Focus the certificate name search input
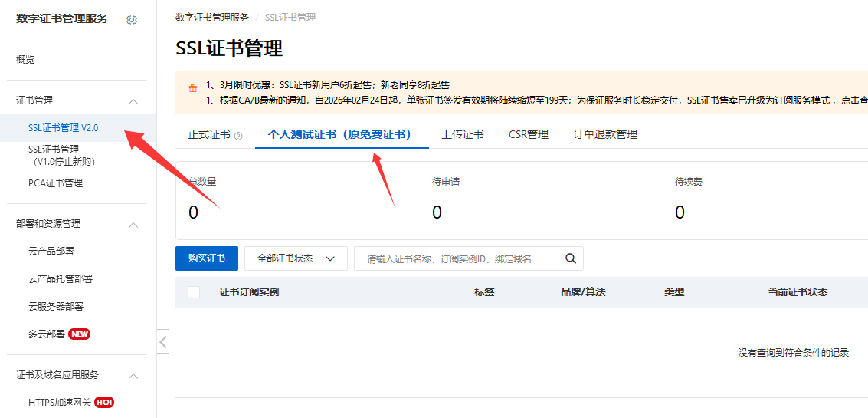 click(456, 259)
